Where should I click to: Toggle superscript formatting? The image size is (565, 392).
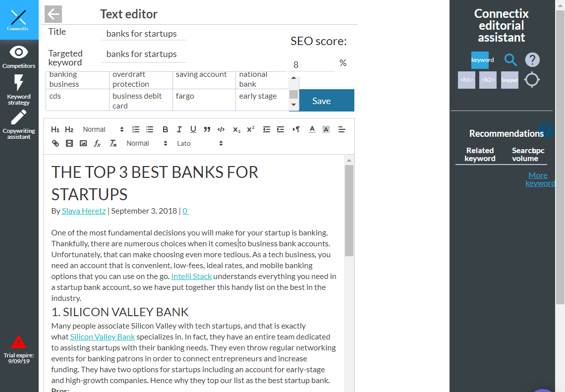(250, 130)
